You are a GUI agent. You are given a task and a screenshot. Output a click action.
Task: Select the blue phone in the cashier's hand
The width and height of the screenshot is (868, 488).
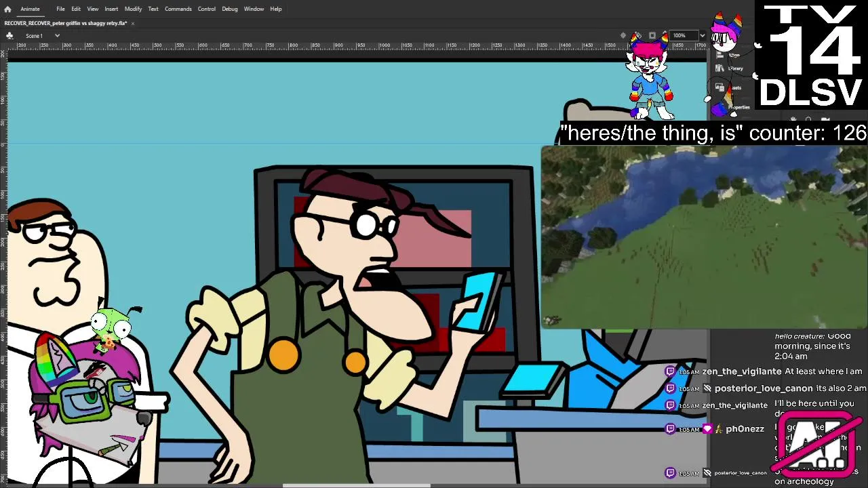pyautogui.click(x=478, y=302)
